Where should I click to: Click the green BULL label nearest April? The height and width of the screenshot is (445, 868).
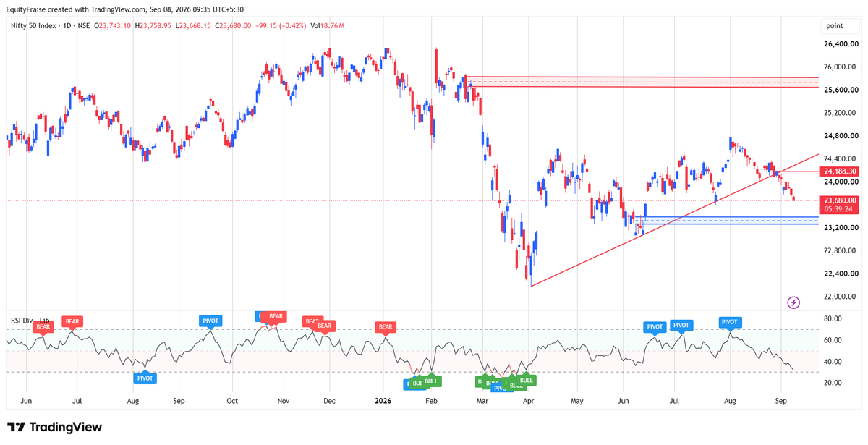tap(526, 380)
